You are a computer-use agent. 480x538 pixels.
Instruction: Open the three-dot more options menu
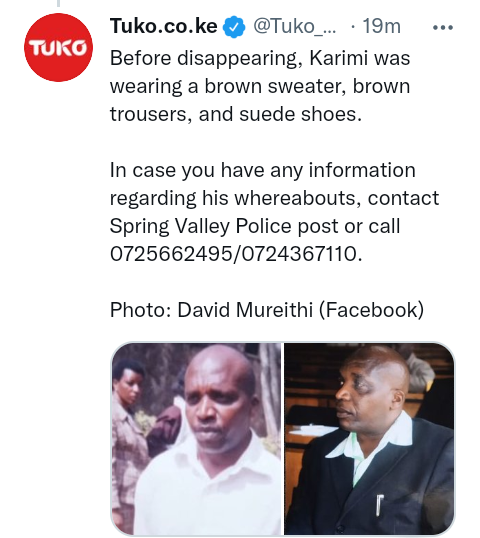[443, 27]
